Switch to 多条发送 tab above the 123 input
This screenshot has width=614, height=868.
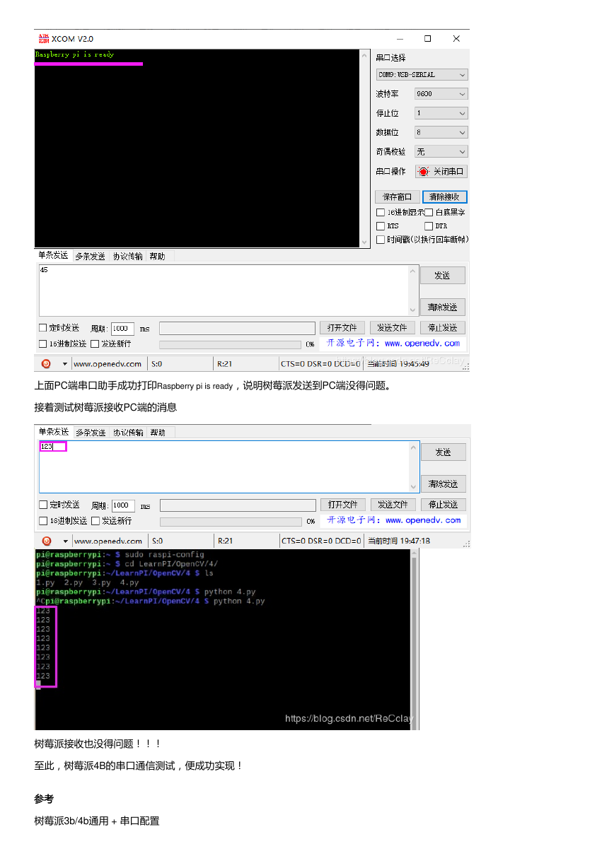[x=91, y=432]
